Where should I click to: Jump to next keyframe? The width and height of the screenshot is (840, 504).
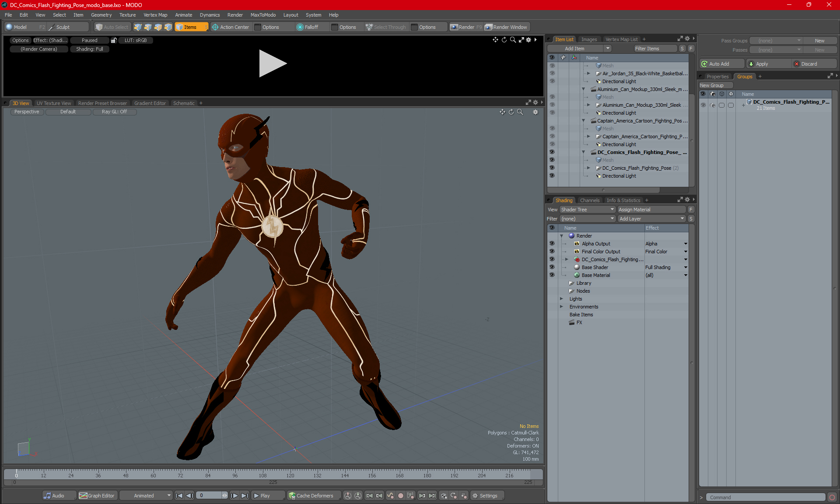422,496
